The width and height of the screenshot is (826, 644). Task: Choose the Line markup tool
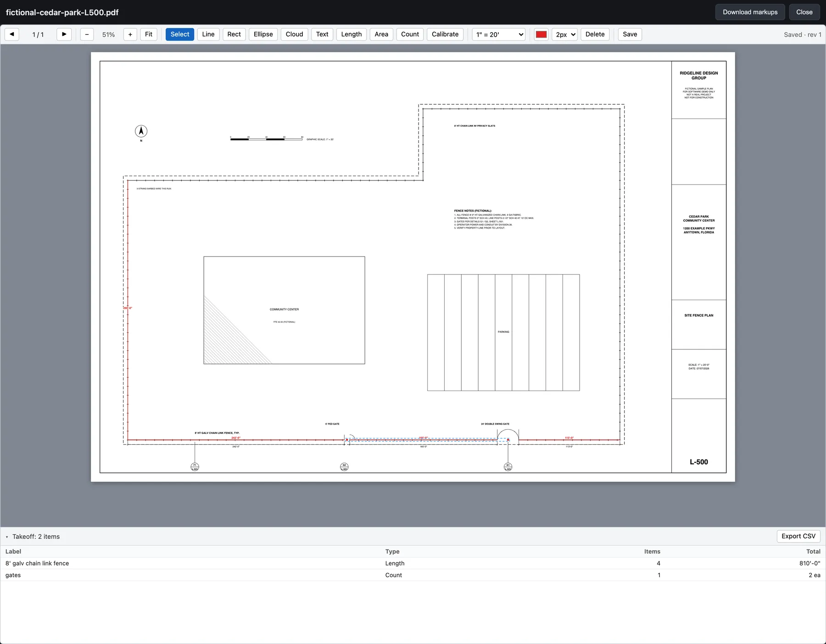(x=208, y=34)
